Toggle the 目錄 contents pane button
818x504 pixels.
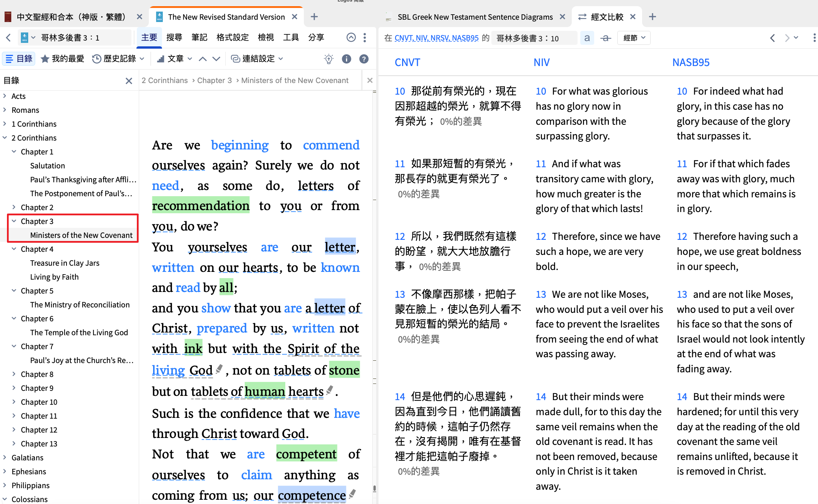tap(19, 59)
